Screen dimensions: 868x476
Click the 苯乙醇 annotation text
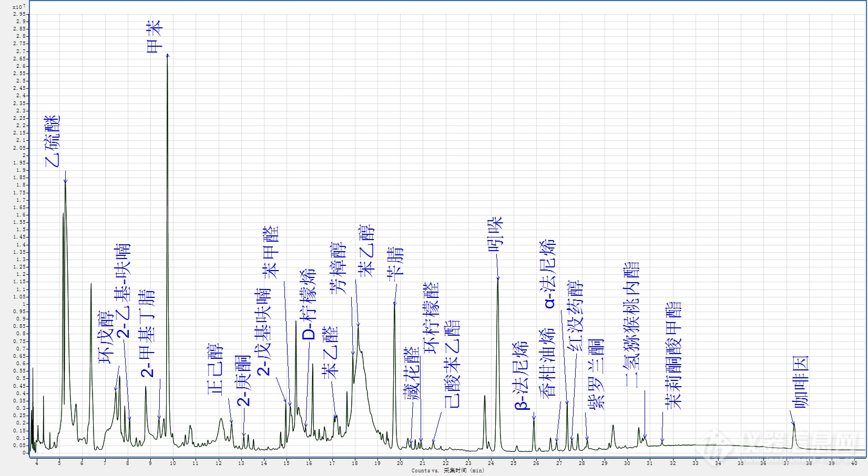[x=366, y=251]
